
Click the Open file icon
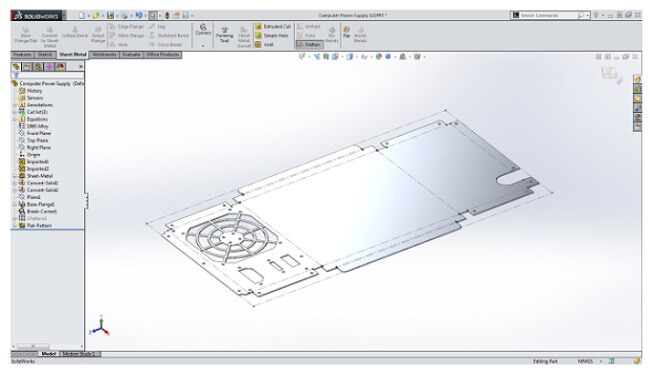(x=96, y=15)
